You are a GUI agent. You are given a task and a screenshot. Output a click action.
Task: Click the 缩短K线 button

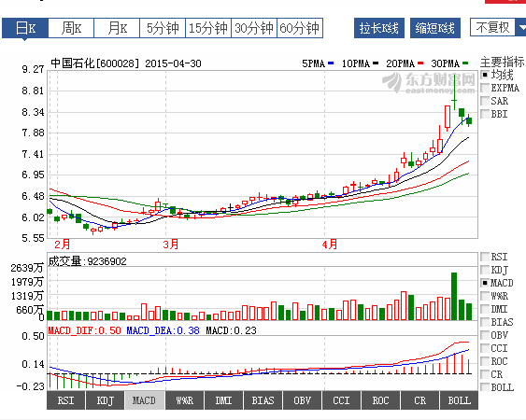pos(435,28)
